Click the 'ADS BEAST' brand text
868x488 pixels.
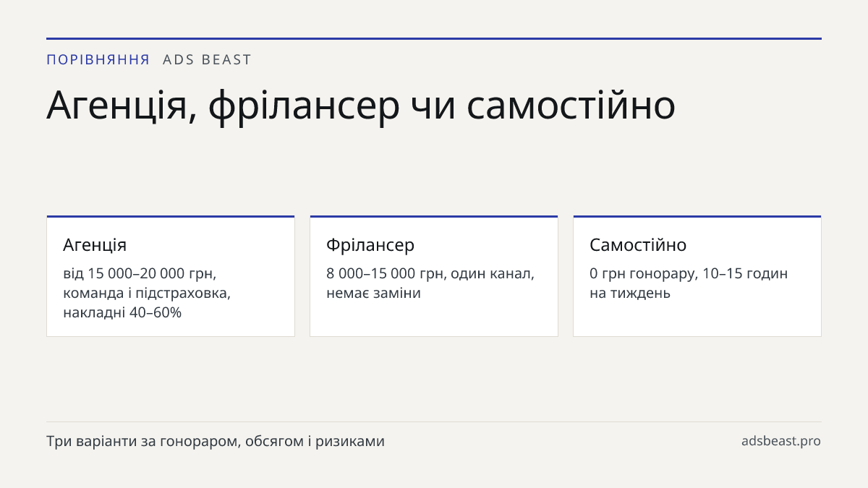(207, 59)
